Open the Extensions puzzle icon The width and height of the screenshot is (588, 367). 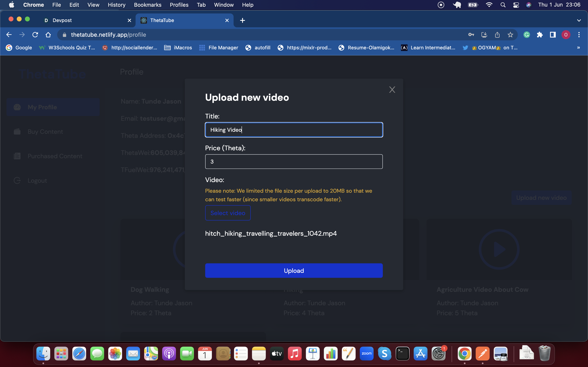(x=540, y=35)
